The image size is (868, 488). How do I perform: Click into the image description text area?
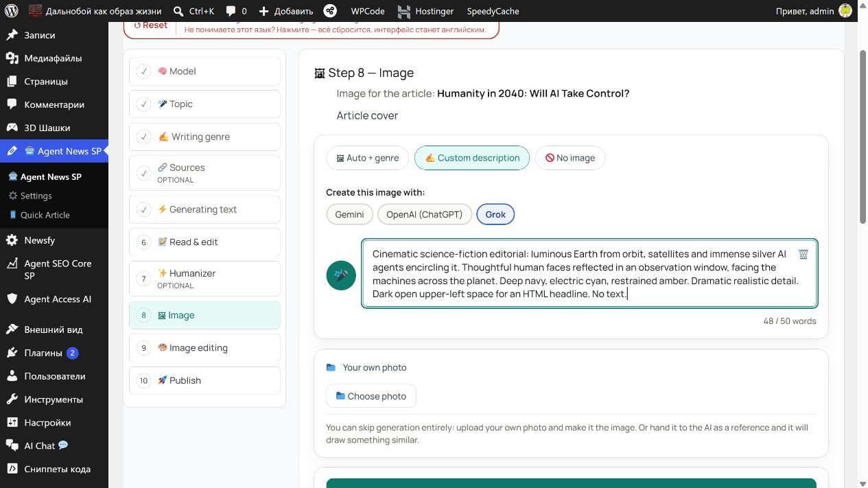(x=589, y=273)
